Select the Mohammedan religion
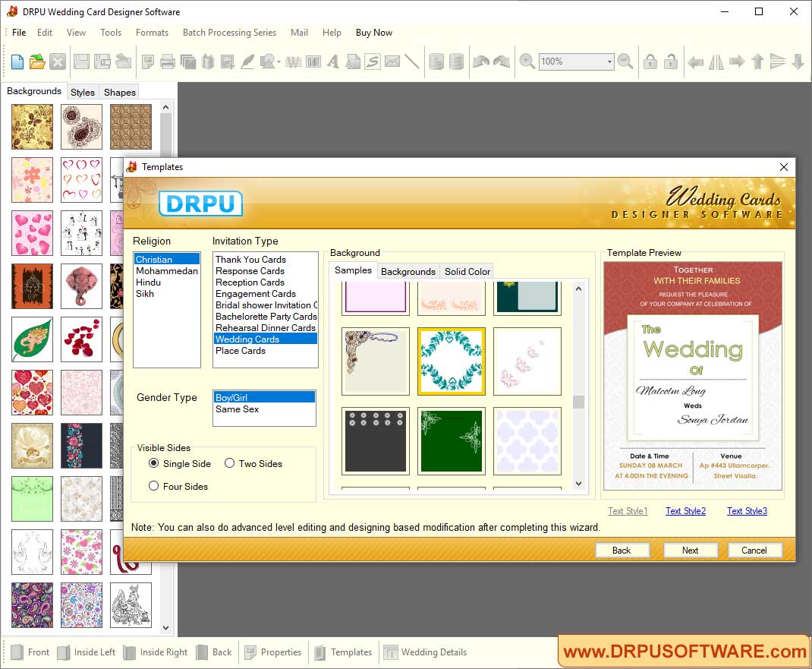Viewport: 812px width, 669px height. pyautogui.click(x=167, y=271)
